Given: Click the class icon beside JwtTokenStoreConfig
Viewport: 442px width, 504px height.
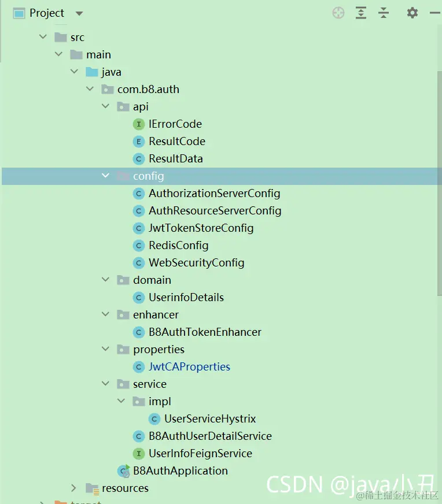Looking at the screenshot, I should tap(139, 228).
